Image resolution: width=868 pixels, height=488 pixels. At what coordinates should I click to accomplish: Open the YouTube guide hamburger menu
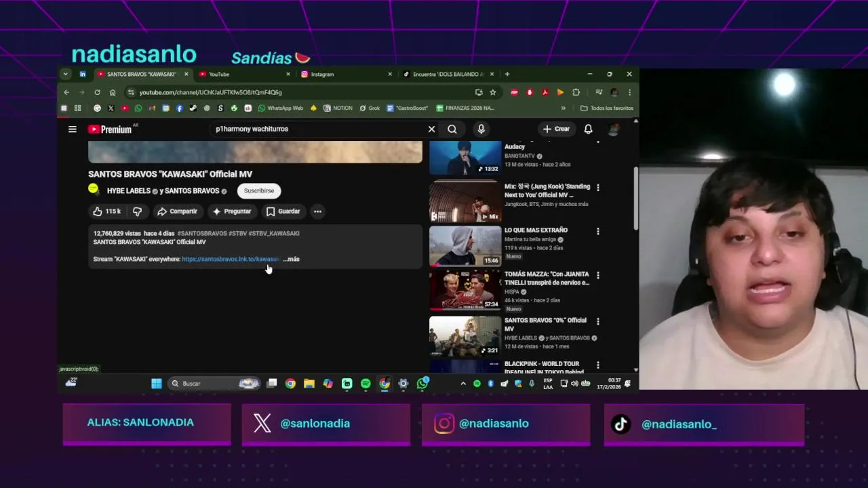73,129
